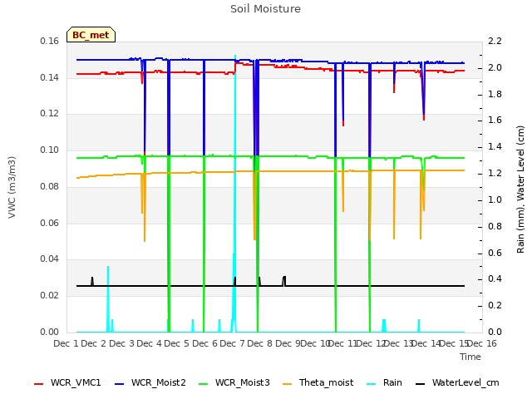
Task: Select the WCR_Moist2 legend entry
Action: click(150, 382)
